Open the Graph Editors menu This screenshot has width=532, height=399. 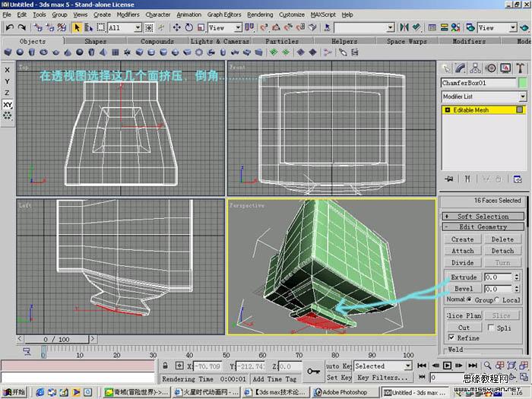point(224,14)
